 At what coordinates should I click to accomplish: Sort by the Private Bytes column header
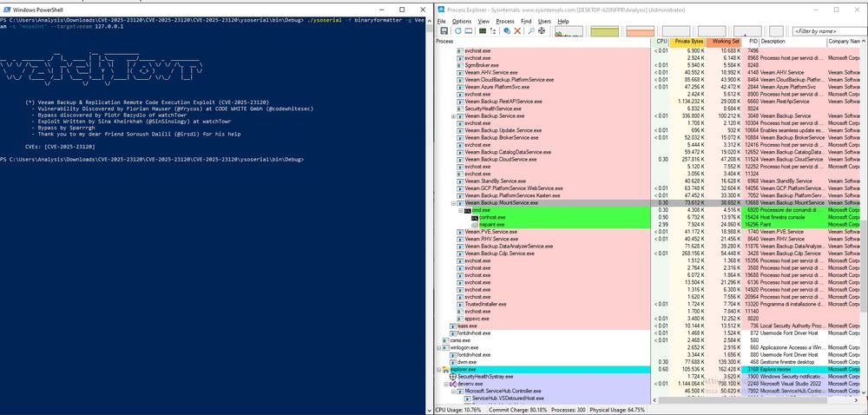(688, 42)
